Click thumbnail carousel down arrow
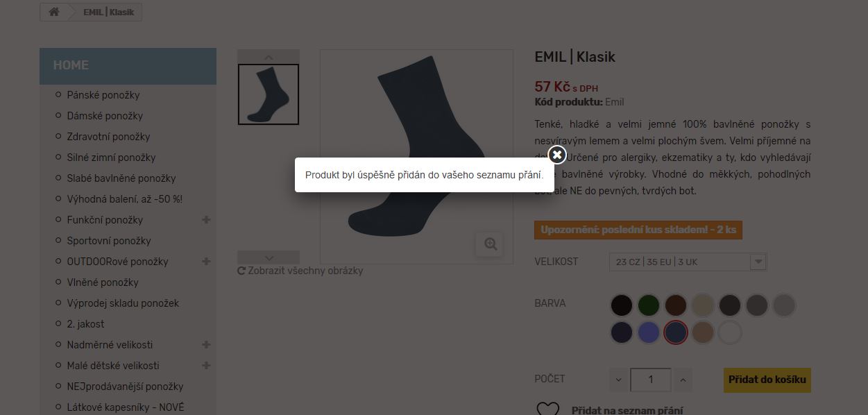This screenshot has width=868, height=415. click(269, 257)
